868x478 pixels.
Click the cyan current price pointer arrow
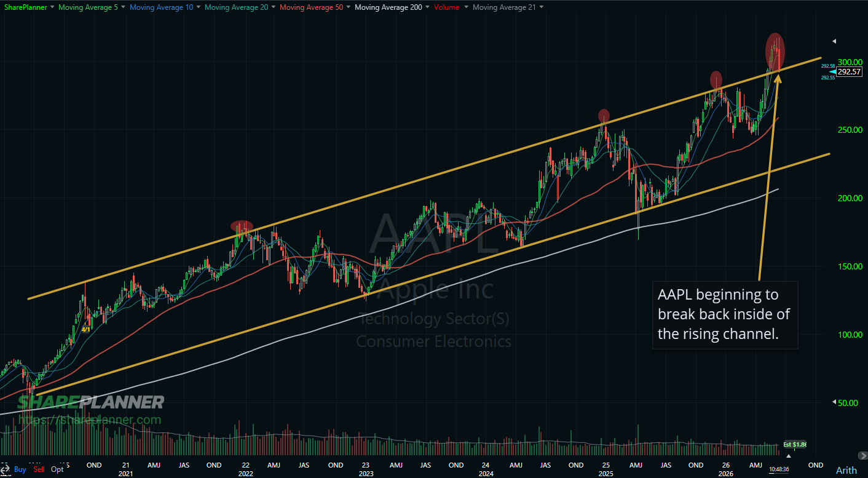pos(832,72)
